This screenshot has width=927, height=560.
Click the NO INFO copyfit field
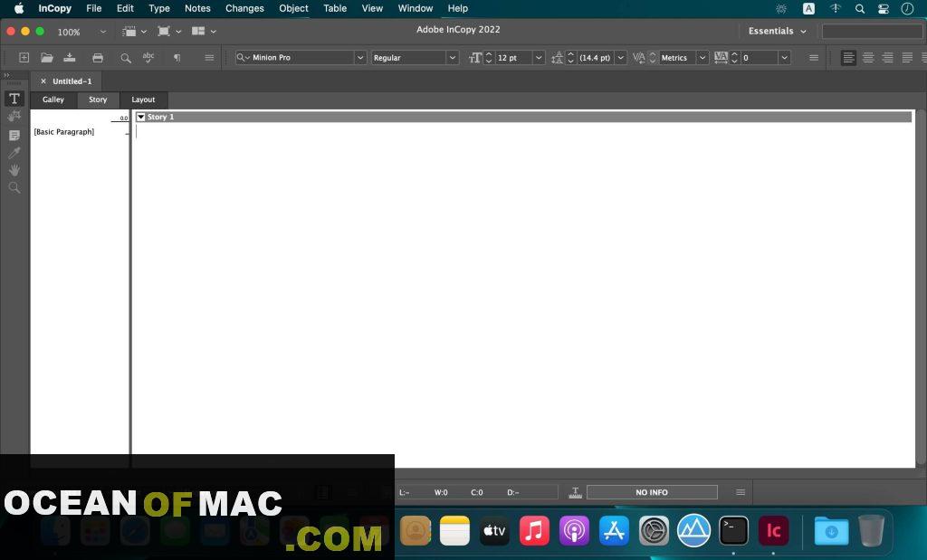click(652, 492)
